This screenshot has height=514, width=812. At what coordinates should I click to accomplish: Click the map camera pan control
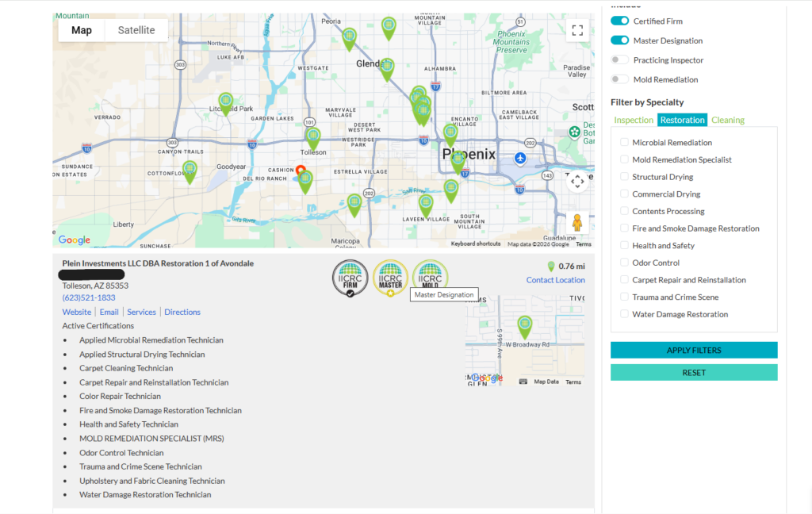click(x=577, y=182)
